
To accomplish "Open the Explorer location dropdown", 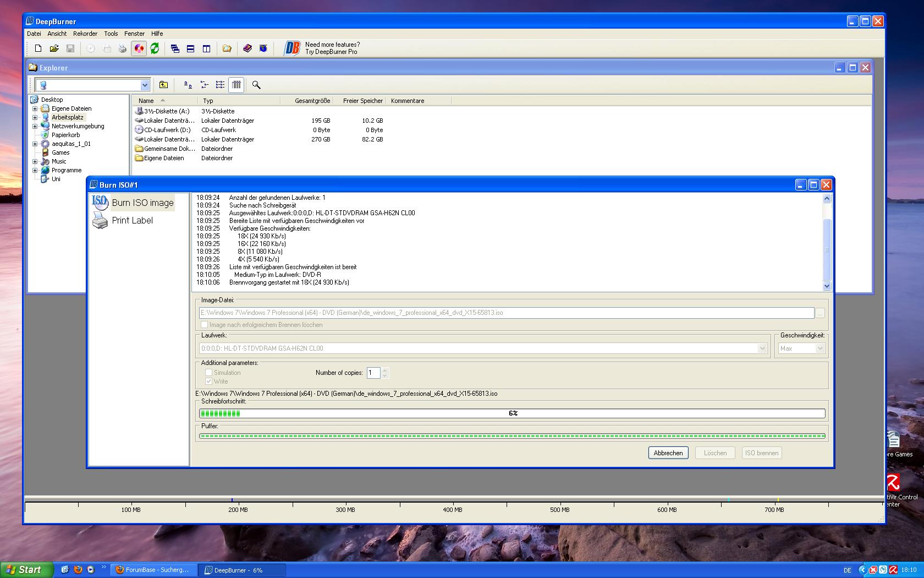I will point(145,85).
